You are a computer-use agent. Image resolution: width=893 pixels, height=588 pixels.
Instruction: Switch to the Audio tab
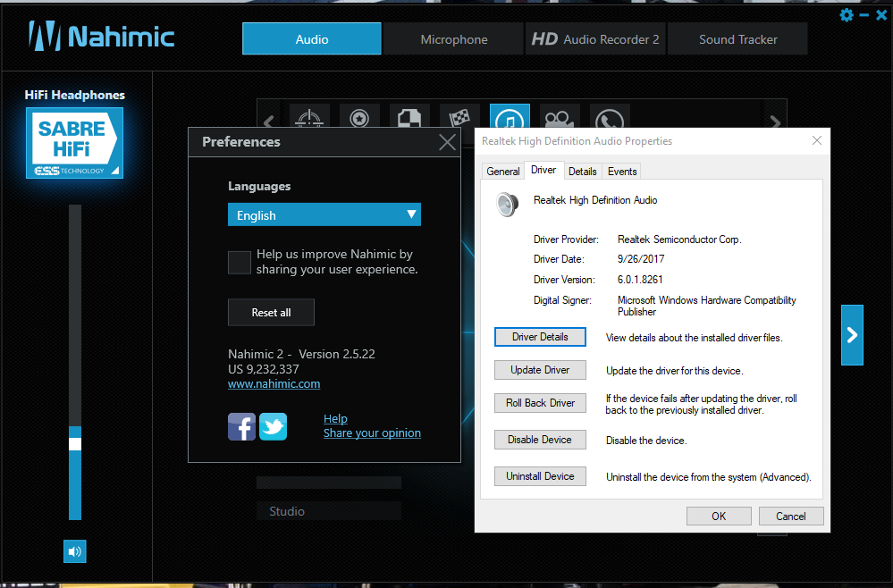click(x=312, y=38)
